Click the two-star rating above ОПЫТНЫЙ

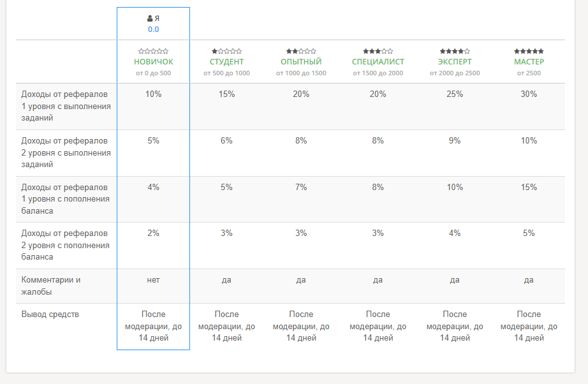301,51
